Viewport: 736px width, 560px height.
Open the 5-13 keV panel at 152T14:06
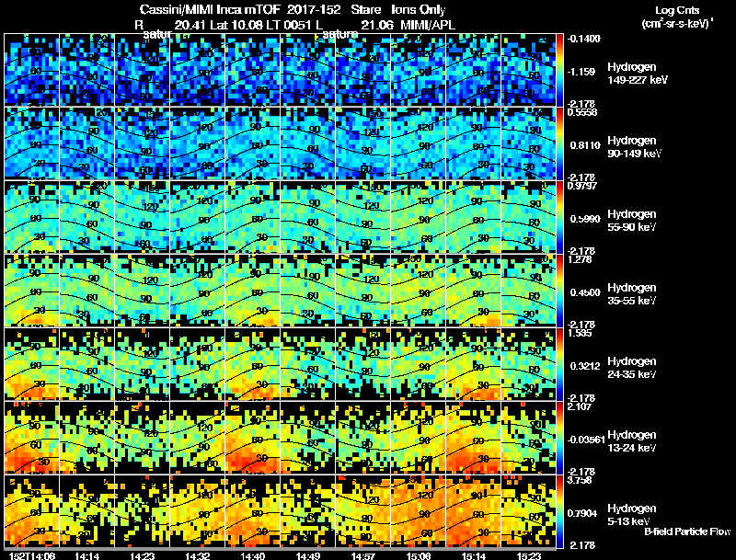click(x=31, y=511)
